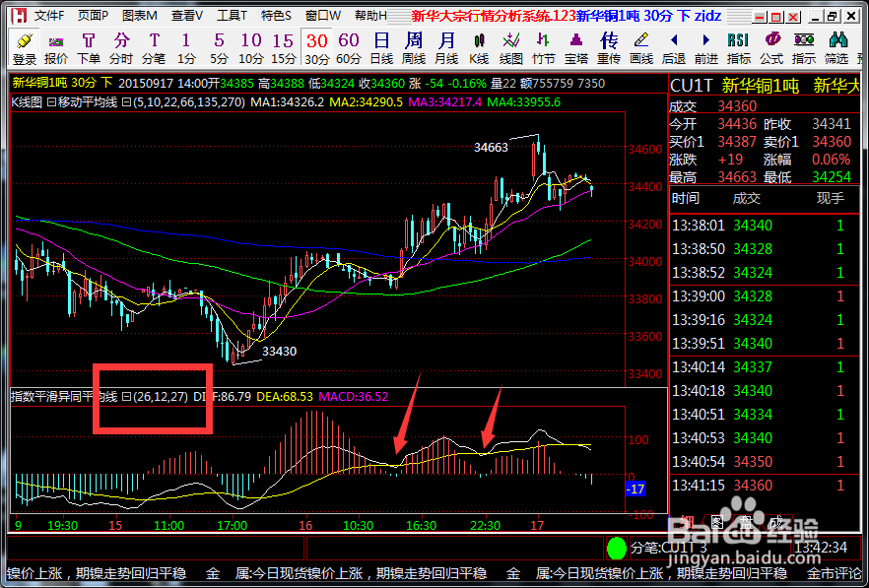Click the application logo icon in title bar
Viewport: 869px width, 588px height.
click(19, 16)
